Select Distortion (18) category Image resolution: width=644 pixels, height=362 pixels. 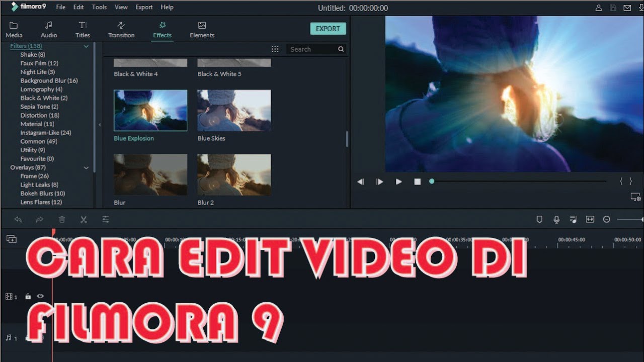pos(40,115)
